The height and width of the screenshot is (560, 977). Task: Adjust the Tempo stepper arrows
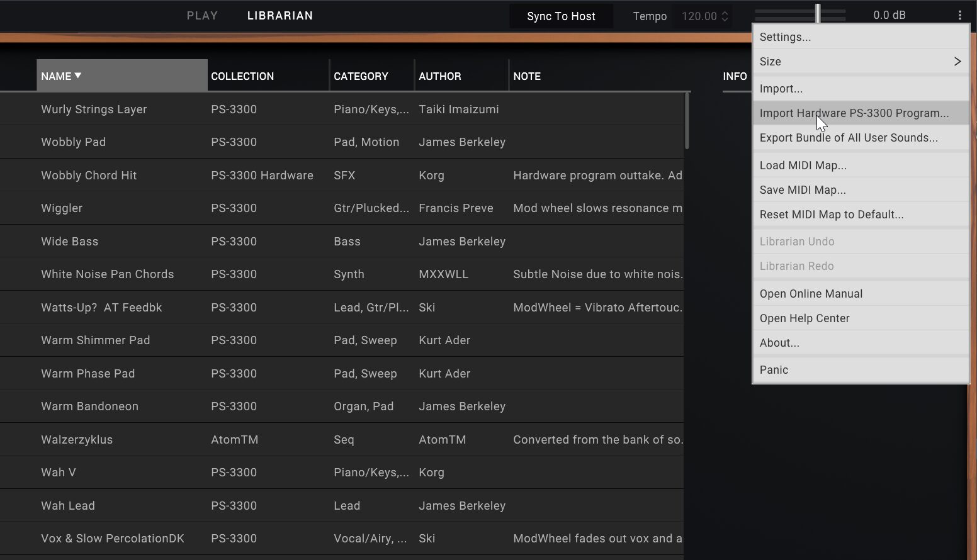[x=725, y=16]
